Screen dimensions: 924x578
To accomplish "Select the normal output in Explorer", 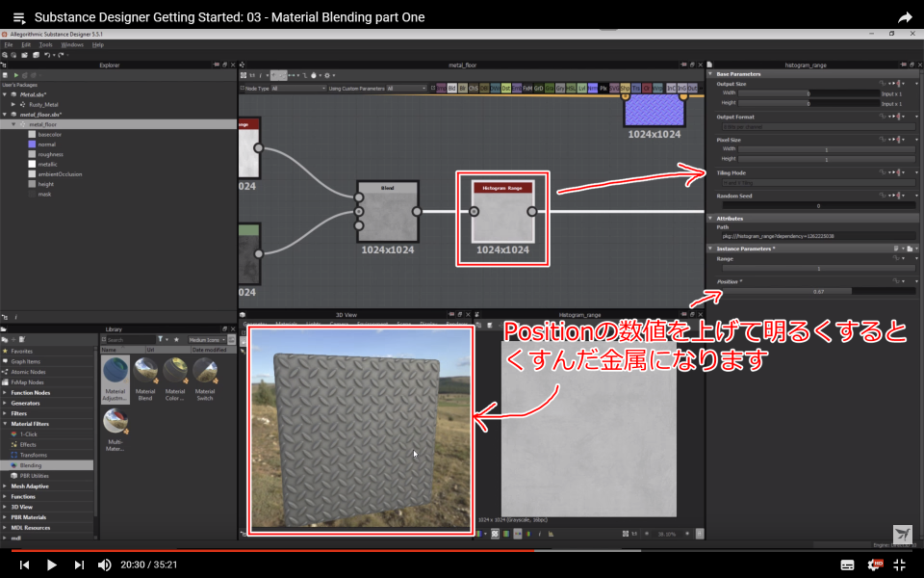I will pyautogui.click(x=46, y=144).
